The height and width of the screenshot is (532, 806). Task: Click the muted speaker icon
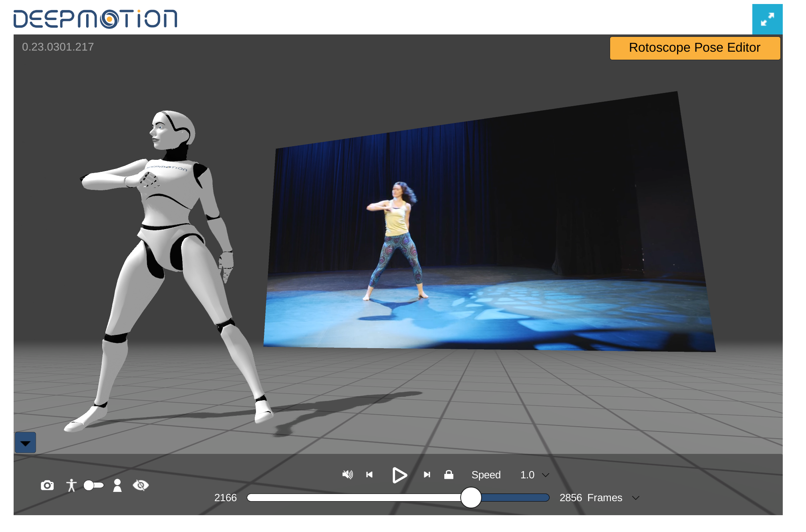click(x=347, y=475)
